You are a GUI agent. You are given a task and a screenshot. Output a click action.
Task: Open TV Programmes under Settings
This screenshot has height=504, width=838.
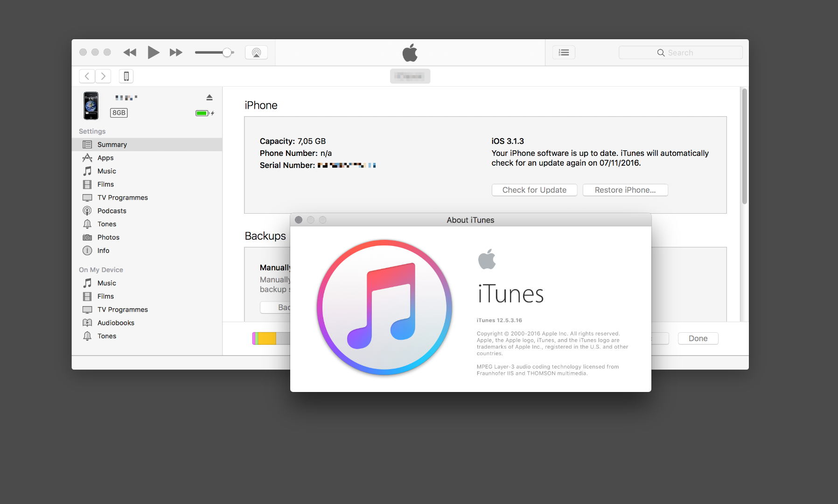[x=147, y=197]
